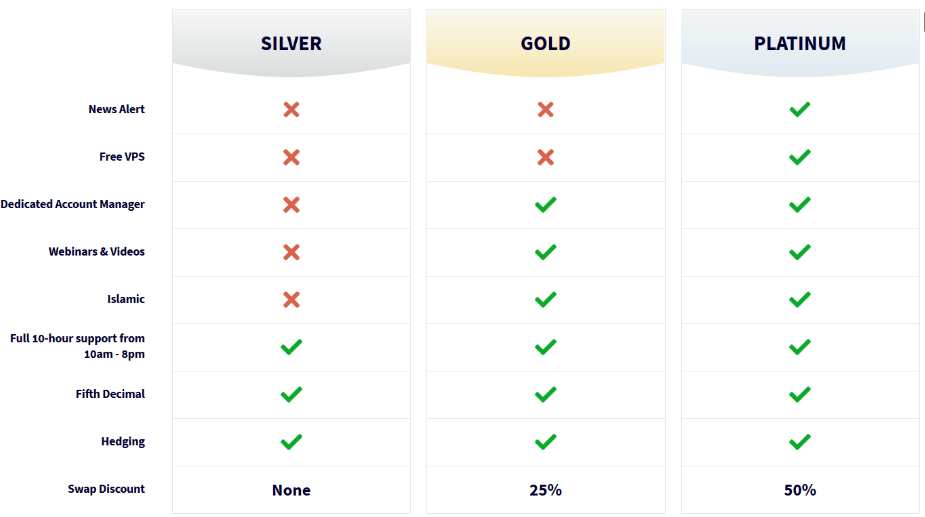925x517 pixels.
Task: Select the SILVER plan header
Action: [291, 43]
